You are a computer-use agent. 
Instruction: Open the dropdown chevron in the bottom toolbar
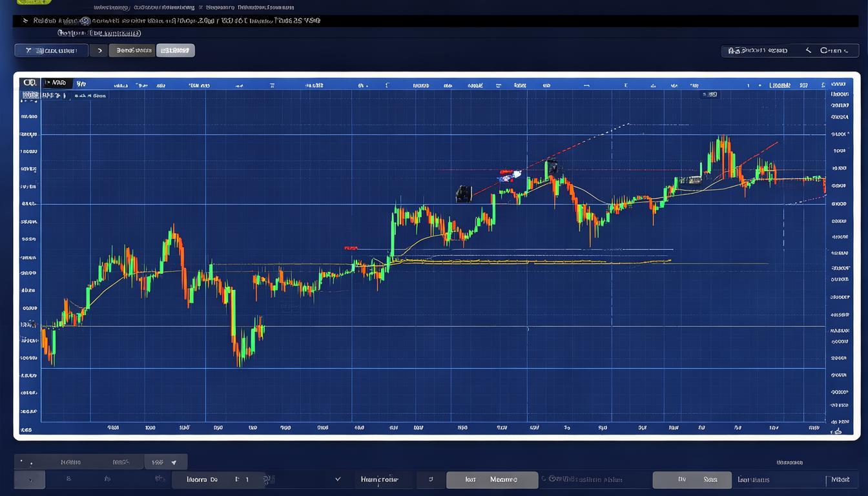point(338,480)
